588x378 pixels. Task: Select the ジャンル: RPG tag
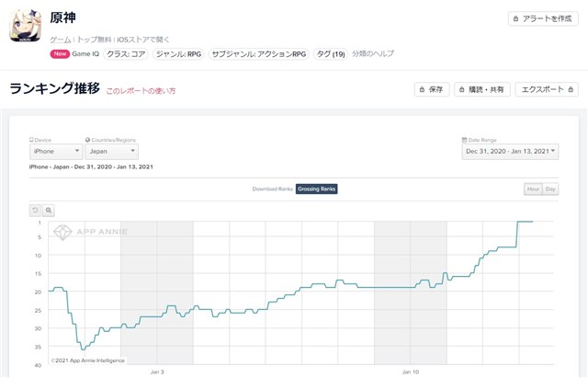(x=178, y=54)
